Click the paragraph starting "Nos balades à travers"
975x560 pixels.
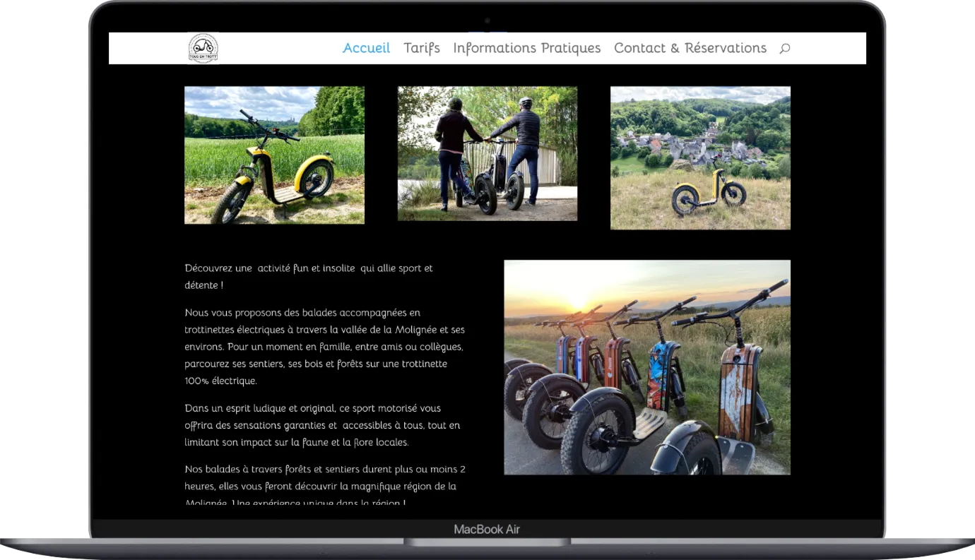click(325, 486)
